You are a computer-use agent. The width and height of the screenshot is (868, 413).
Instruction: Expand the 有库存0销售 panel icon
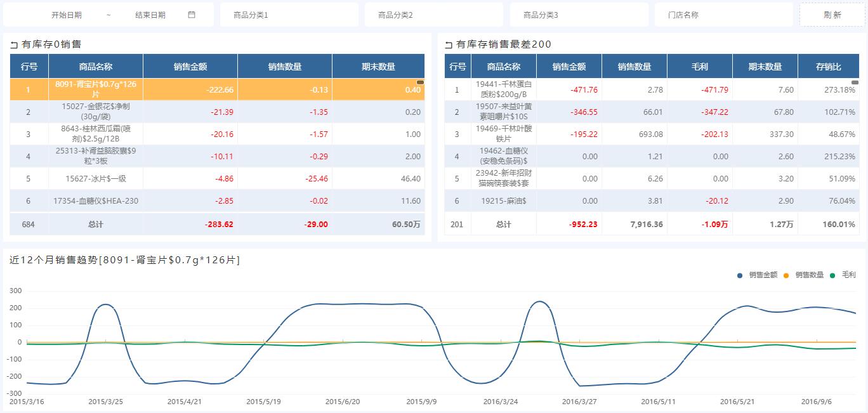click(14, 44)
